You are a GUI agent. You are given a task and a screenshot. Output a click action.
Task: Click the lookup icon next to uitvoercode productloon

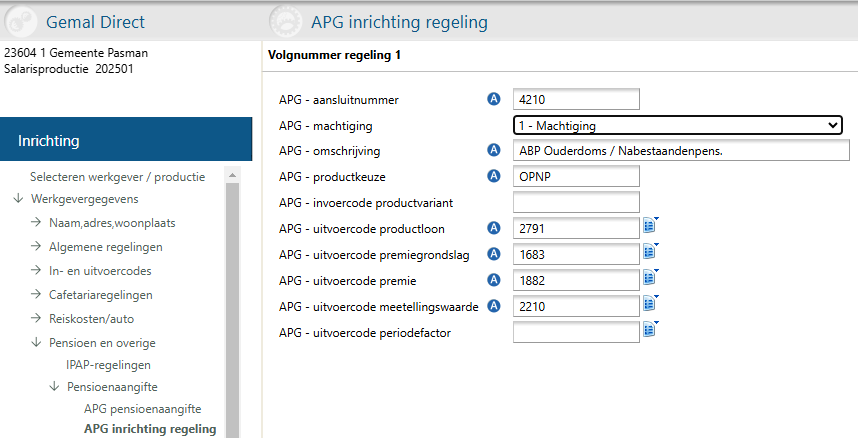click(x=650, y=226)
